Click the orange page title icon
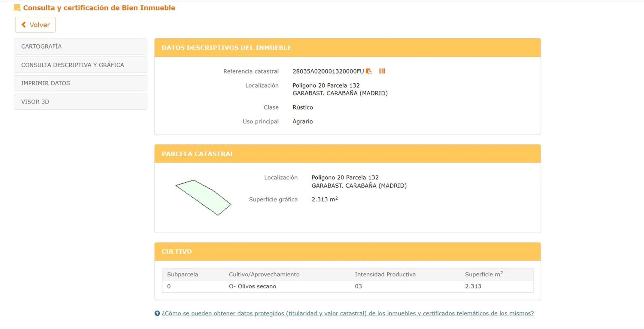This screenshot has height=329, width=644. coord(17,8)
